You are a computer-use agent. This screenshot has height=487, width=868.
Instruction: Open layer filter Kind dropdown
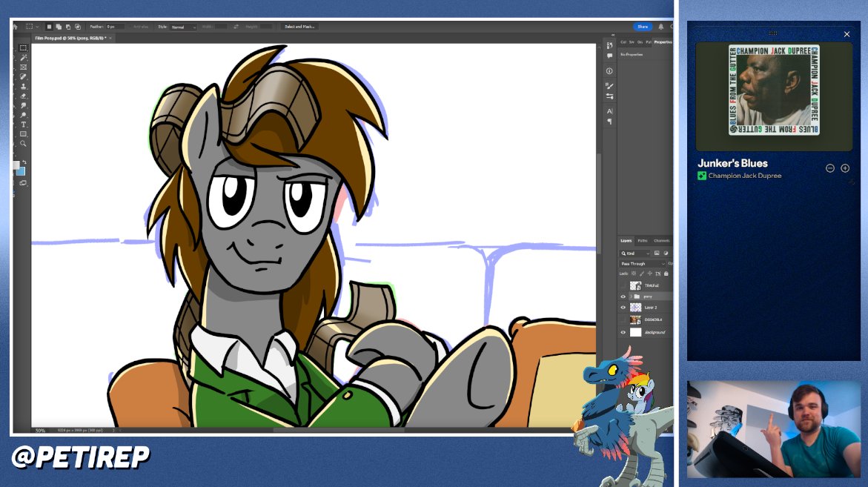click(635, 253)
